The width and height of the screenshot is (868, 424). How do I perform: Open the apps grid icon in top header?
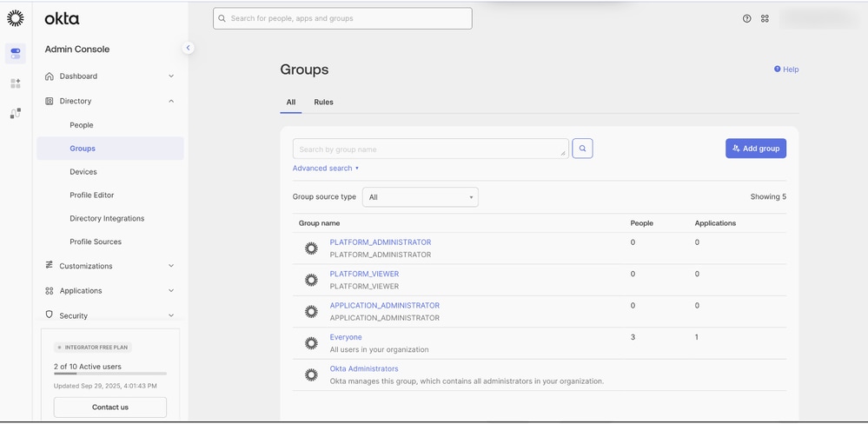pos(765,18)
